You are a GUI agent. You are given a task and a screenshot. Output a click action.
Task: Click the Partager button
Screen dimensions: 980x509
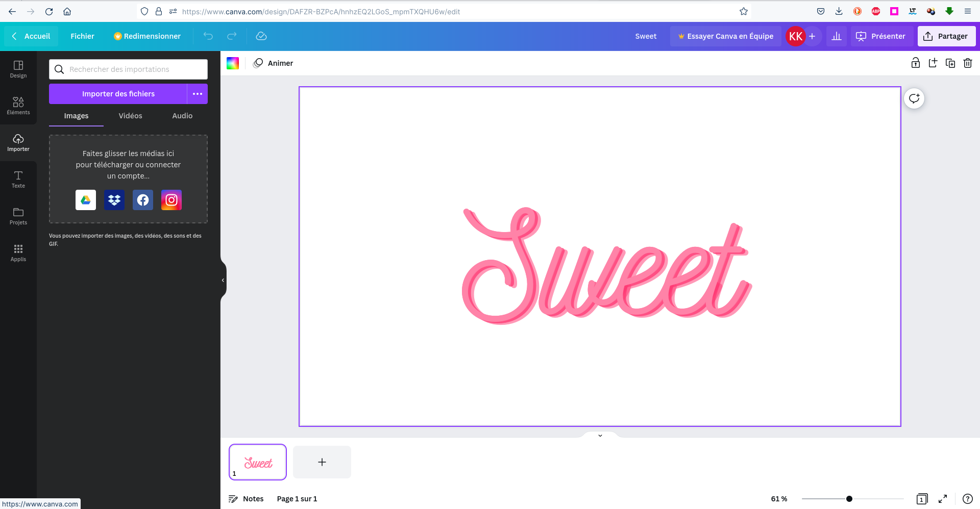coord(946,36)
